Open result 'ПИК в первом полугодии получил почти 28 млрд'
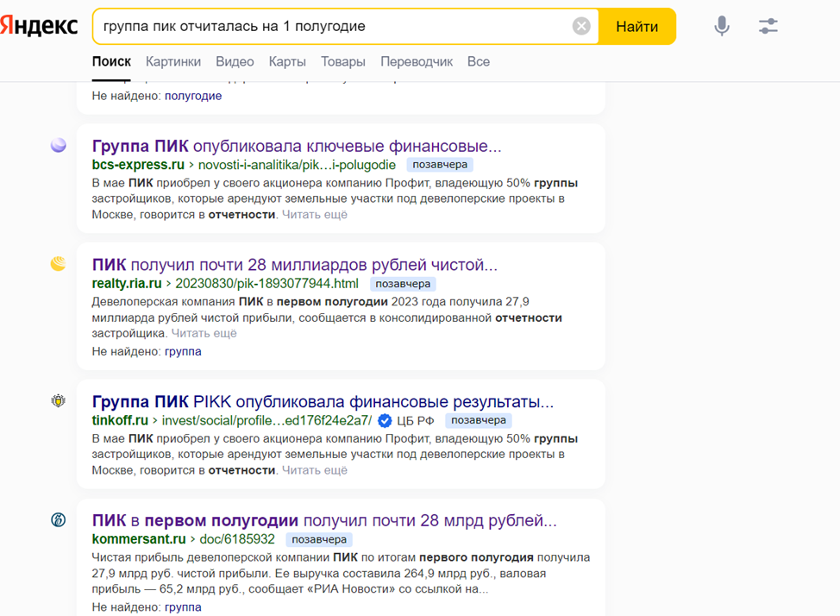This screenshot has width=840, height=616. point(324,520)
